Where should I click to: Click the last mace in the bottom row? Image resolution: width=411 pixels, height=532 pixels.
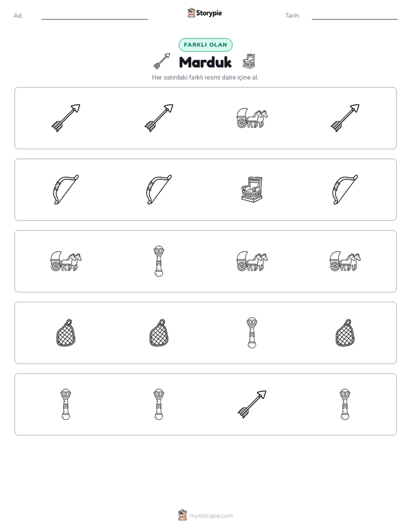coord(345,404)
